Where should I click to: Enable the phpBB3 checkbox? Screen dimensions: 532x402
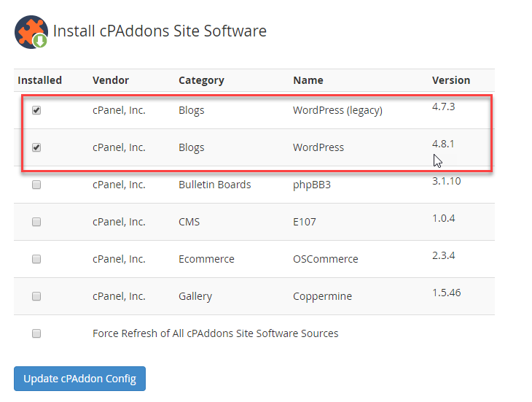36,185
